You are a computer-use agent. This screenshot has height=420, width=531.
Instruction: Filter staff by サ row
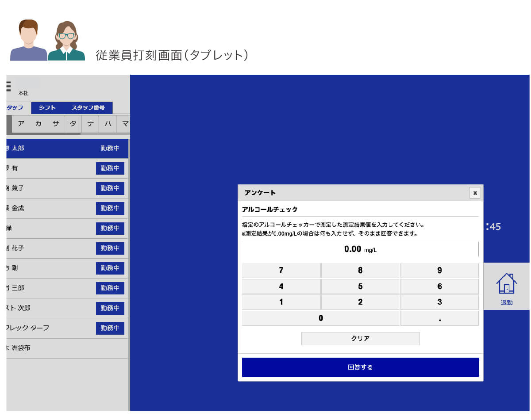(55, 124)
